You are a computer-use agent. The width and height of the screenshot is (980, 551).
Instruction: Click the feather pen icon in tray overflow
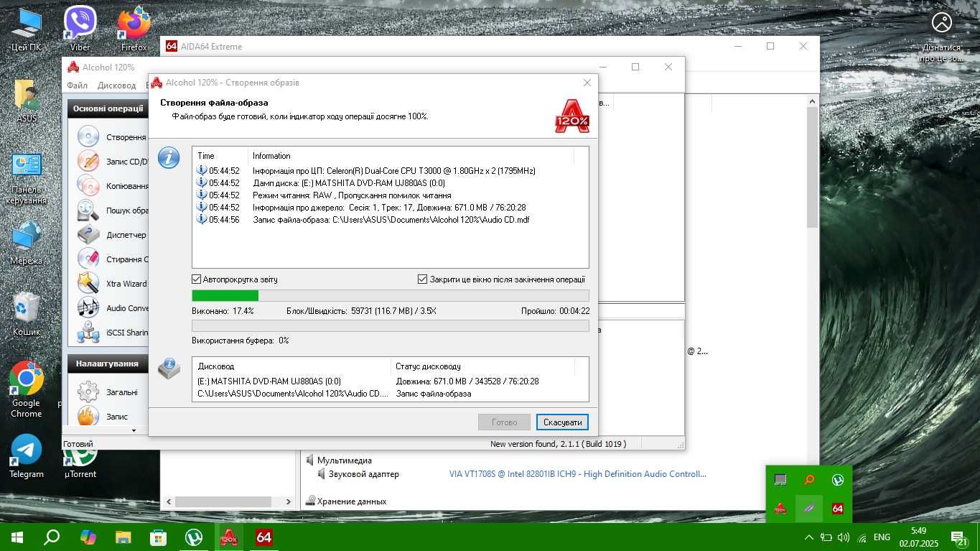click(x=809, y=509)
